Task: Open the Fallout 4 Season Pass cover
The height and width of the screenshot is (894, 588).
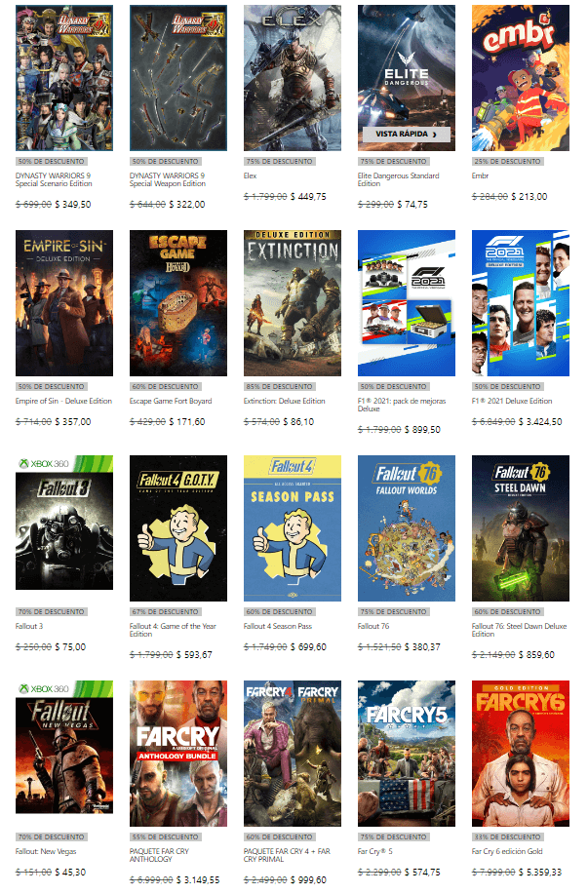Action: (292, 528)
